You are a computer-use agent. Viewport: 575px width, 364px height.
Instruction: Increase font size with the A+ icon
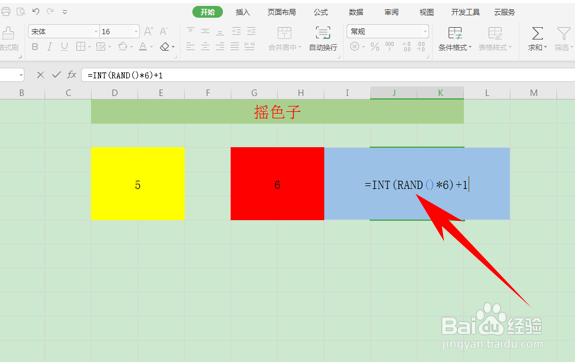[149, 32]
